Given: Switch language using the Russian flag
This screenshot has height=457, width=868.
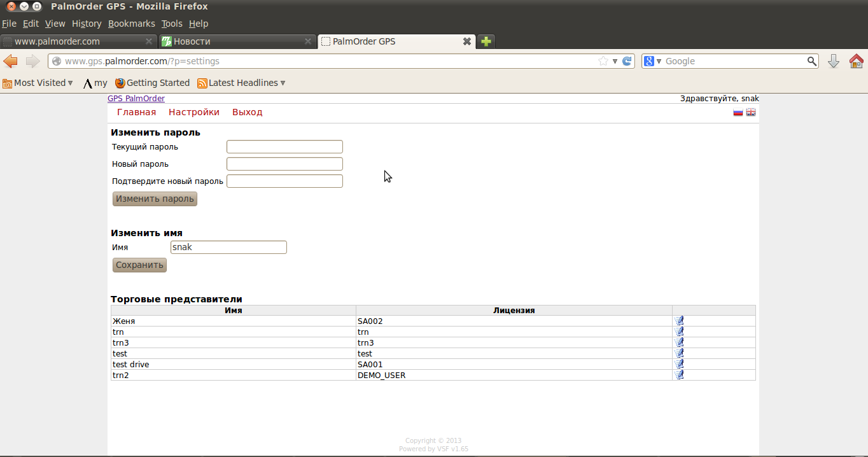Looking at the screenshot, I should [738, 113].
